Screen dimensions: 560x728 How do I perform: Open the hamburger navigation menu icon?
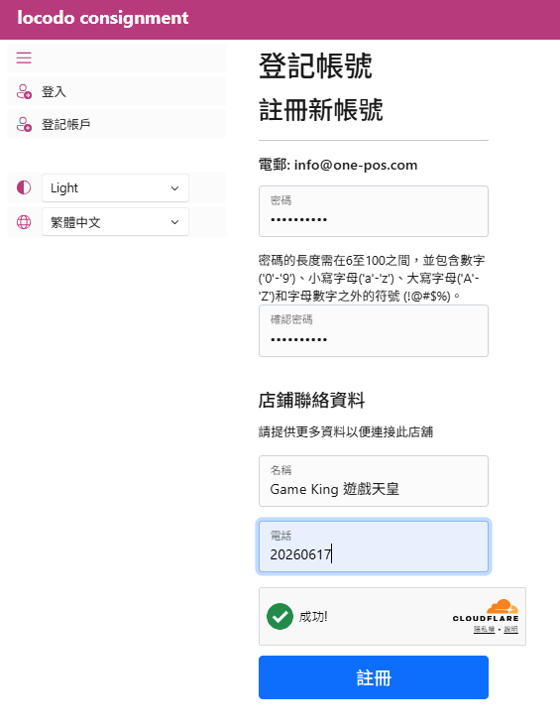(24, 59)
